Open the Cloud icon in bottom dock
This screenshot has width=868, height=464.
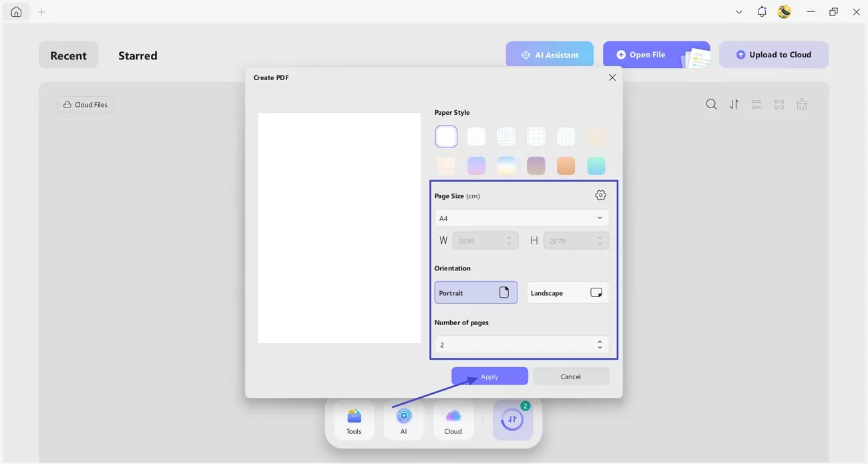(x=453, y=421)
